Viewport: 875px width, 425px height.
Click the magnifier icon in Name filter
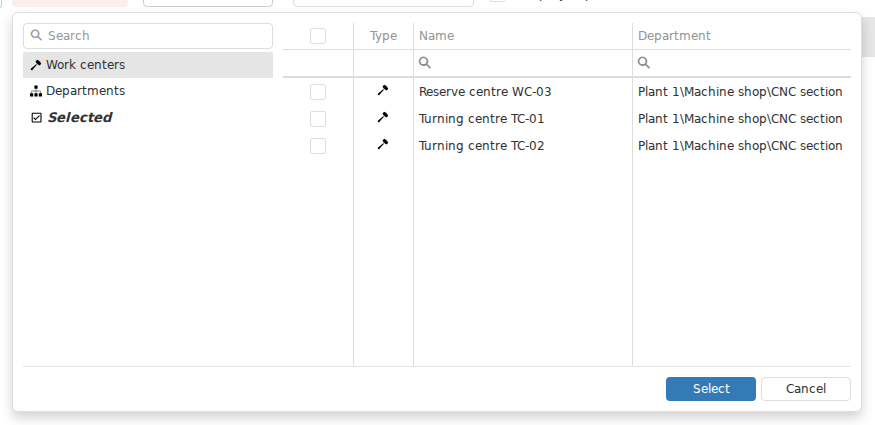tap(425, 62)
